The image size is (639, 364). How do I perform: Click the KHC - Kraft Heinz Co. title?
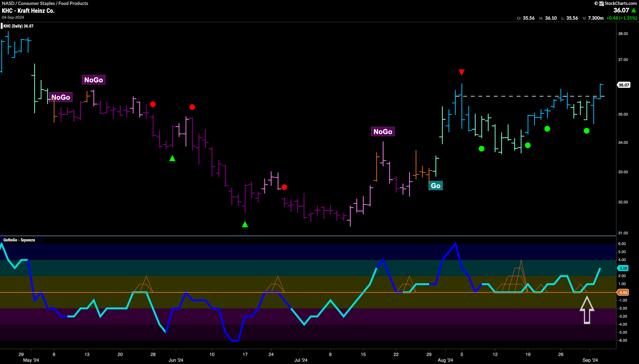28,11
